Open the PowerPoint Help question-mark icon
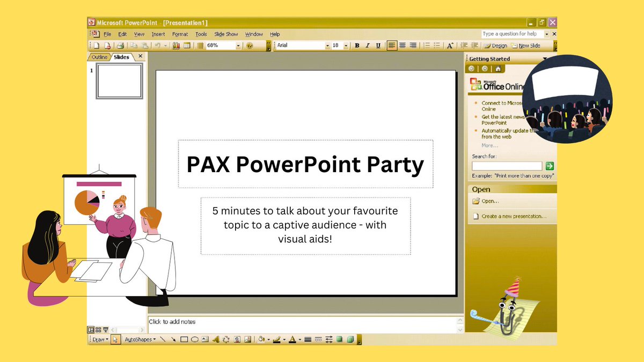This screenshot has height=362, width=644. (250, 46)
